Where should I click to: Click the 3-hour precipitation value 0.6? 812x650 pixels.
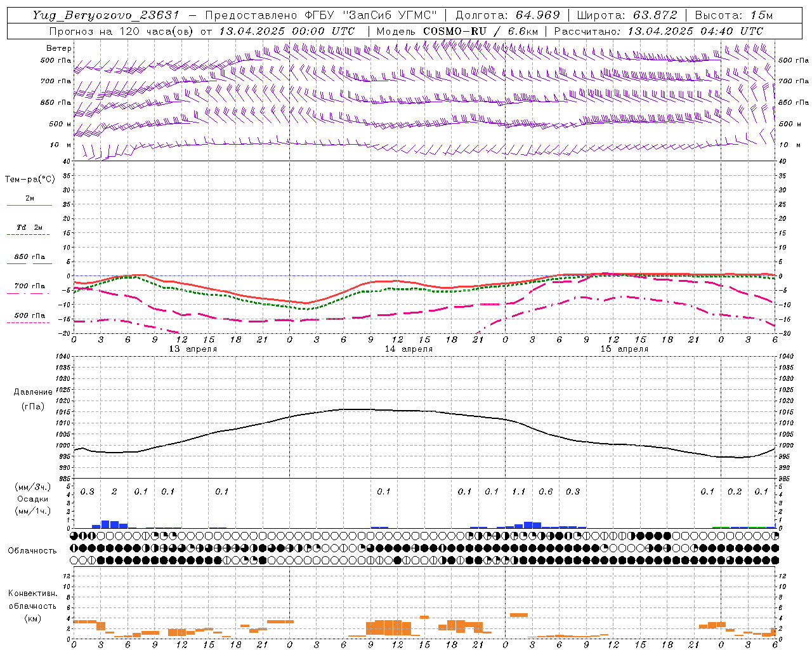pos(546,492)
